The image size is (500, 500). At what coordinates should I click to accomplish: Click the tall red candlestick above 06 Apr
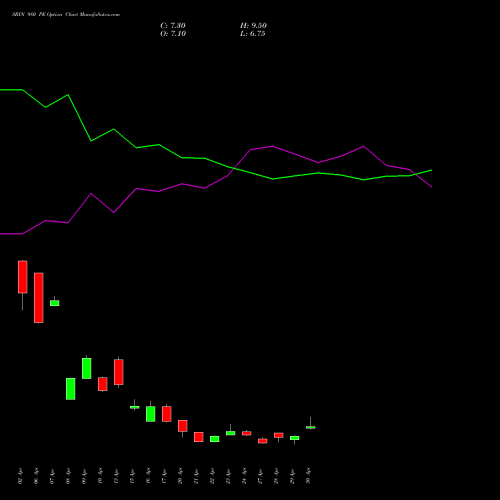pyautogui.click(x=39, y=298)
